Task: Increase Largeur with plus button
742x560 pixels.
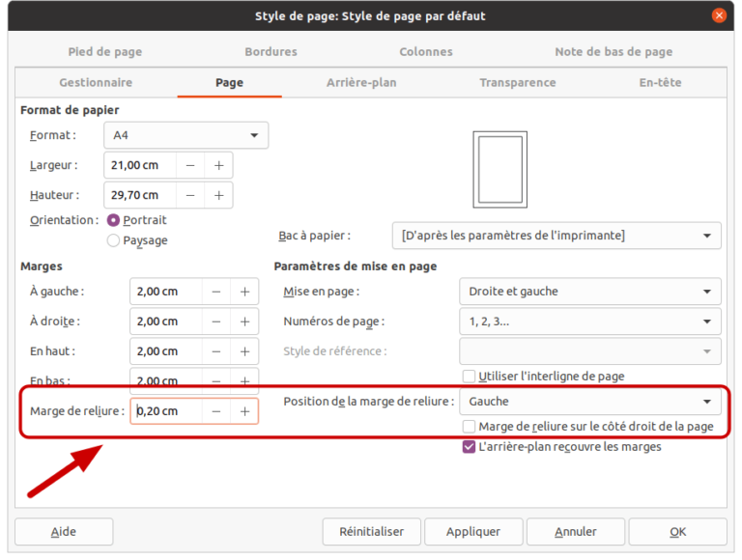Action: pos(218,165)
